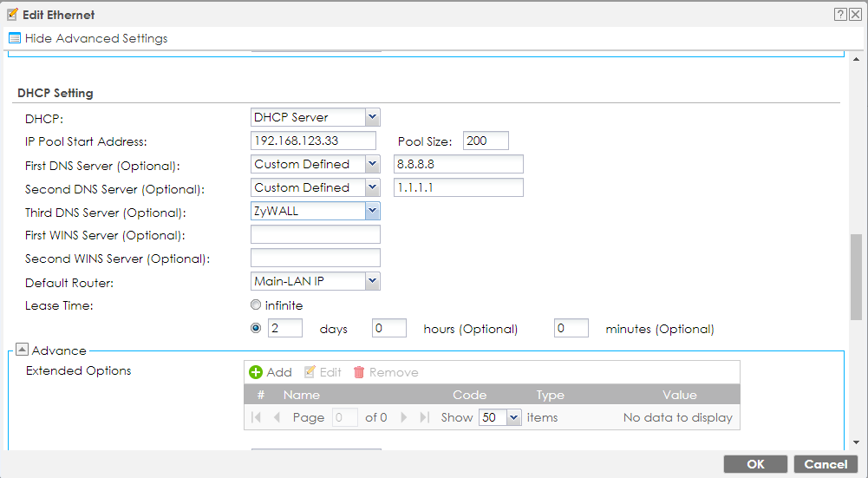The image size is (868, 478).
Task: Select the days lease time radio button
Action: pyautogui.click(x=256, y=329)
